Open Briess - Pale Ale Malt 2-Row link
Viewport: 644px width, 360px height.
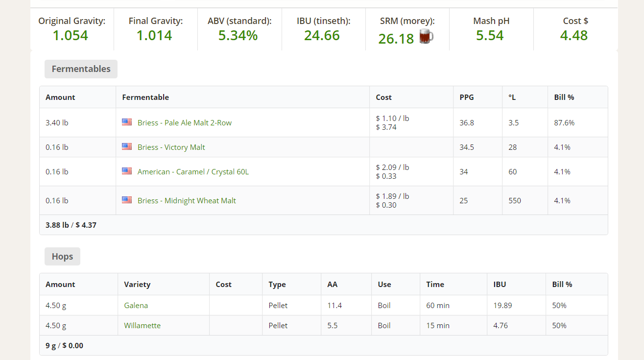(185, 122)
